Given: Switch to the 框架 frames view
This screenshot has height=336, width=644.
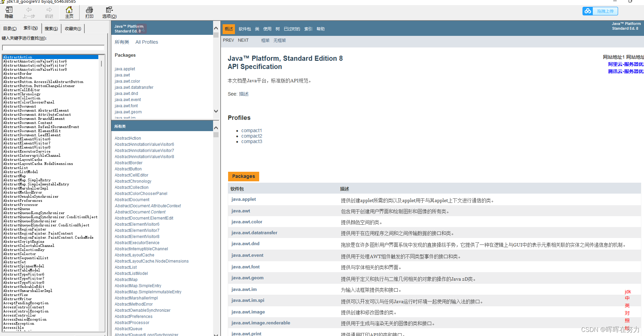Looking at the screenshot, I should [x=265, y=40].
